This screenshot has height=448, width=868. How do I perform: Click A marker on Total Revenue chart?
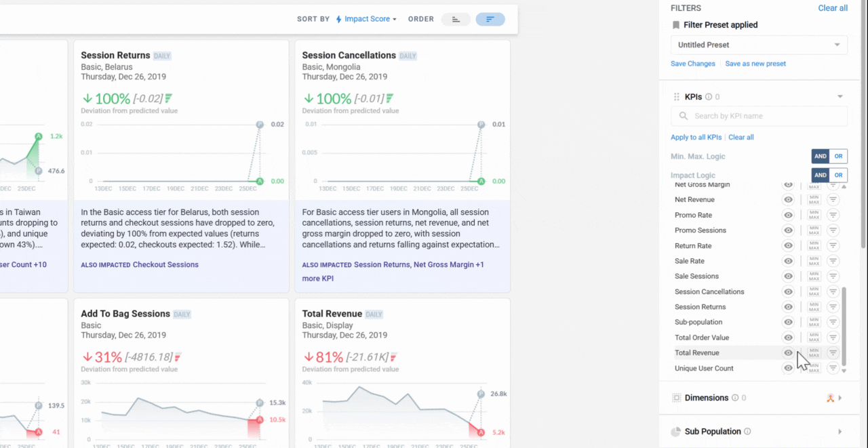[481, 432]
